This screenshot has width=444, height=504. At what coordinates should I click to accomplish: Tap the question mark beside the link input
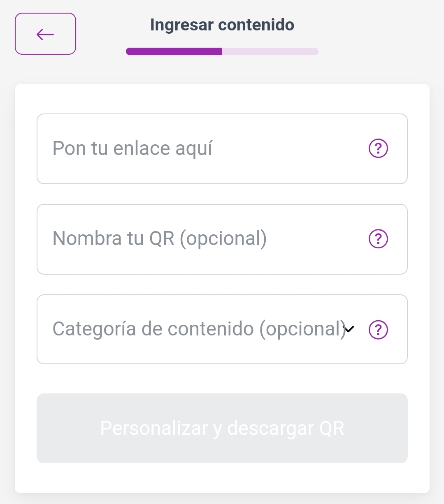click(378, 148)
